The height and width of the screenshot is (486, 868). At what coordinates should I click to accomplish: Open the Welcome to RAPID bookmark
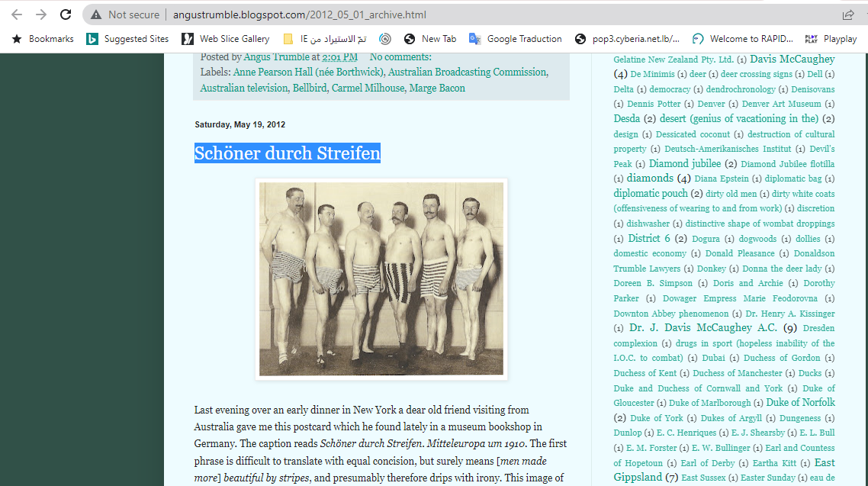tap(743, 39)
